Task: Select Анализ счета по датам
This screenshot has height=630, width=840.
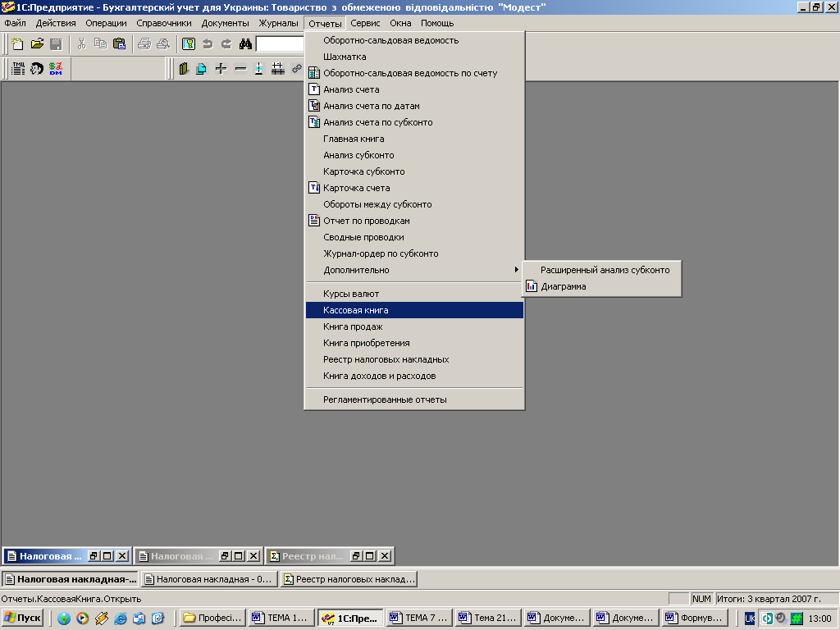Action: tap(414, 106)
